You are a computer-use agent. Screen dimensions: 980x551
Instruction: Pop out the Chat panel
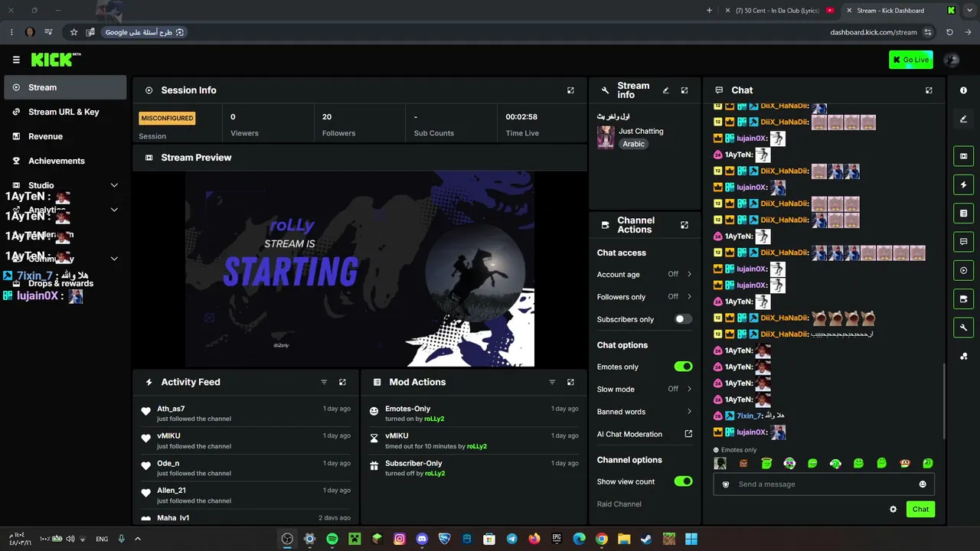(x=929, y=90)
